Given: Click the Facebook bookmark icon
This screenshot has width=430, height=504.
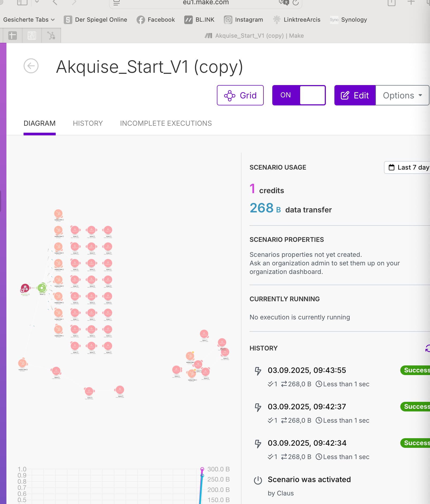Looking at the screenshot, I should click(x=141, y=20).
